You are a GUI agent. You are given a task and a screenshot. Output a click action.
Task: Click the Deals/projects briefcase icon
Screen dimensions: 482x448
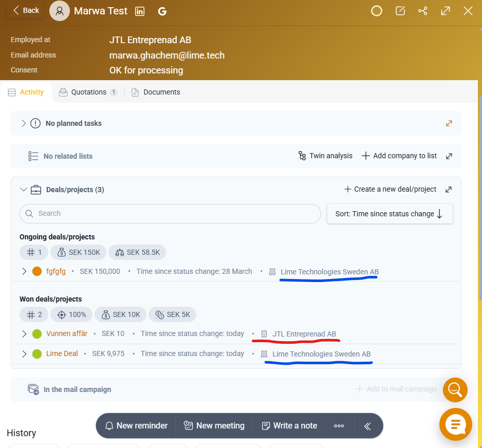pos(36,190)
